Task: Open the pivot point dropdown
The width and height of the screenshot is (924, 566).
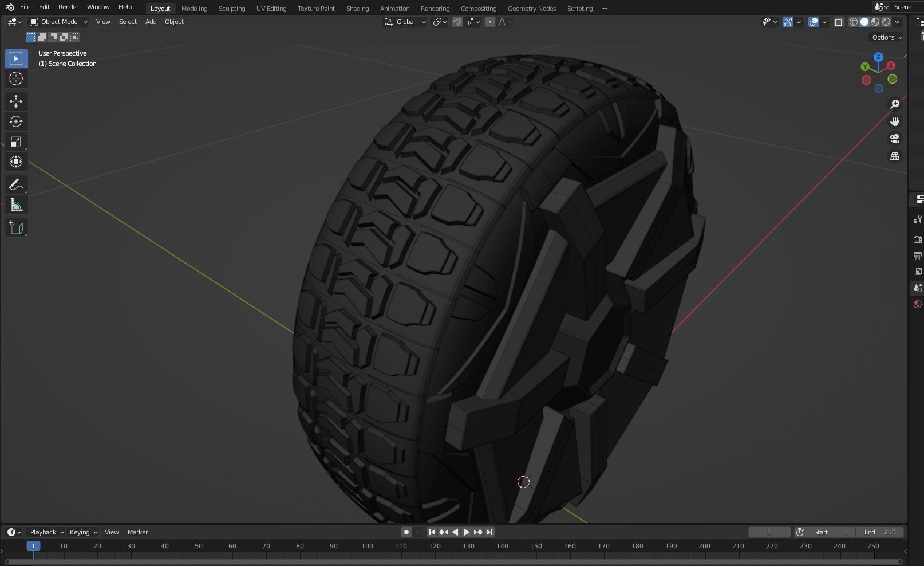Action: [x=440, y=22]
